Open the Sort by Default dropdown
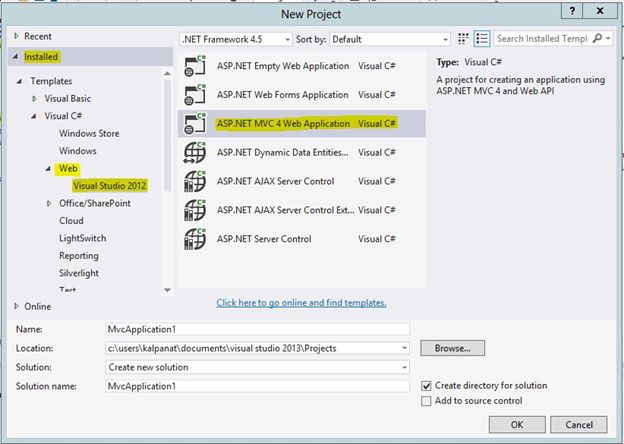Screen dimensions: 624x444 (390, 39)
